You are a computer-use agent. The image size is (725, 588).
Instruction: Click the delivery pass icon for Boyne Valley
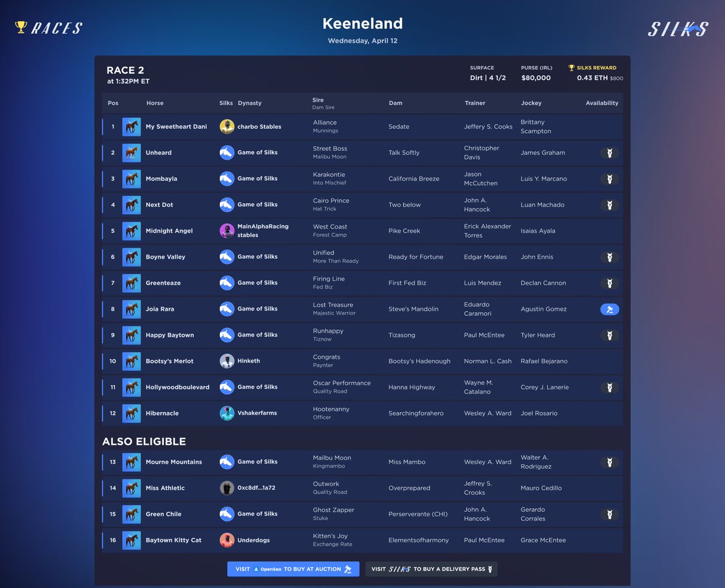[x=610, y=257]
